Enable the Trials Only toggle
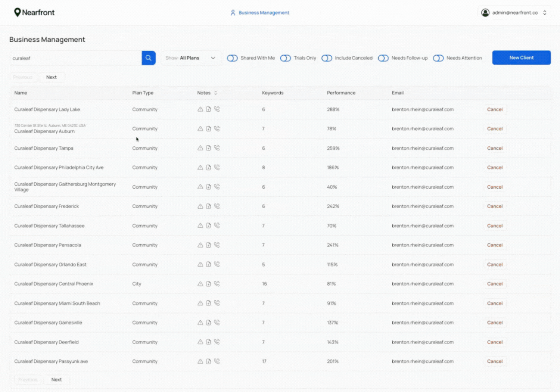The width and height of the screenshot is (560, 392). tap(286, 58)
